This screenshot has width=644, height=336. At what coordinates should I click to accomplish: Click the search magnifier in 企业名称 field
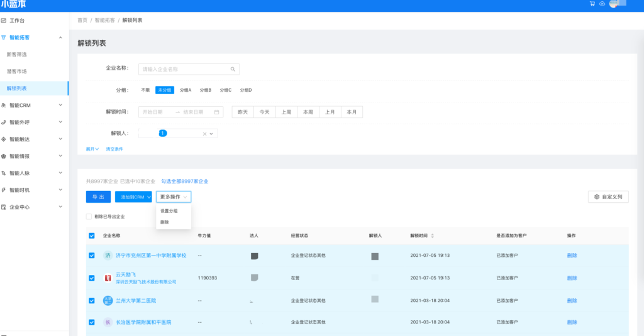point(233,69)
